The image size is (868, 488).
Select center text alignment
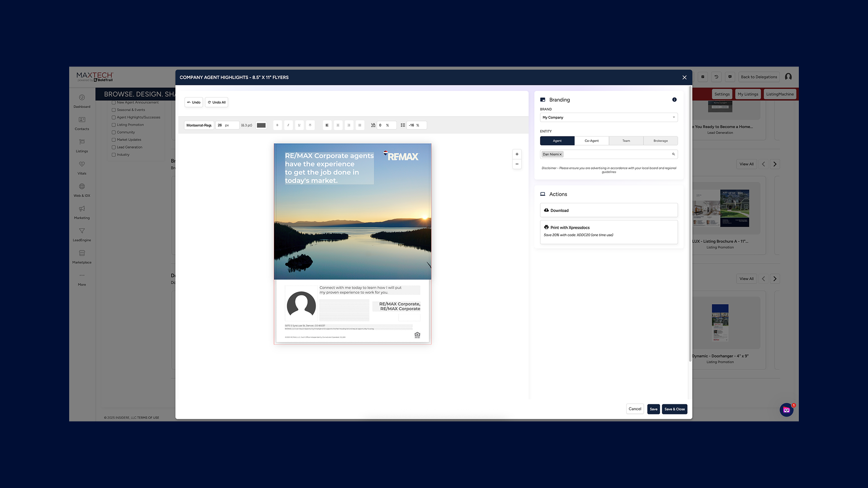tap(338, 125)
